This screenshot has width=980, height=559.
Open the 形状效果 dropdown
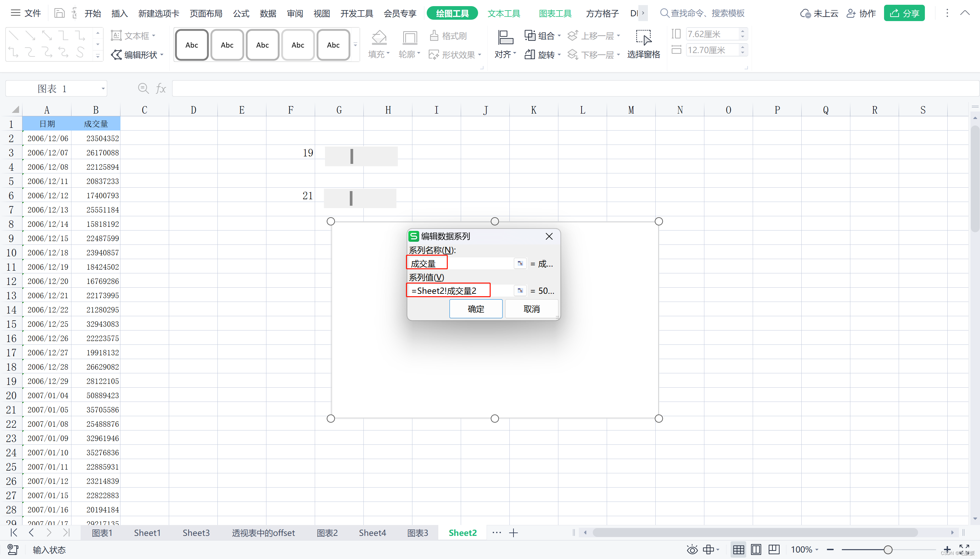tap(455, 54)
